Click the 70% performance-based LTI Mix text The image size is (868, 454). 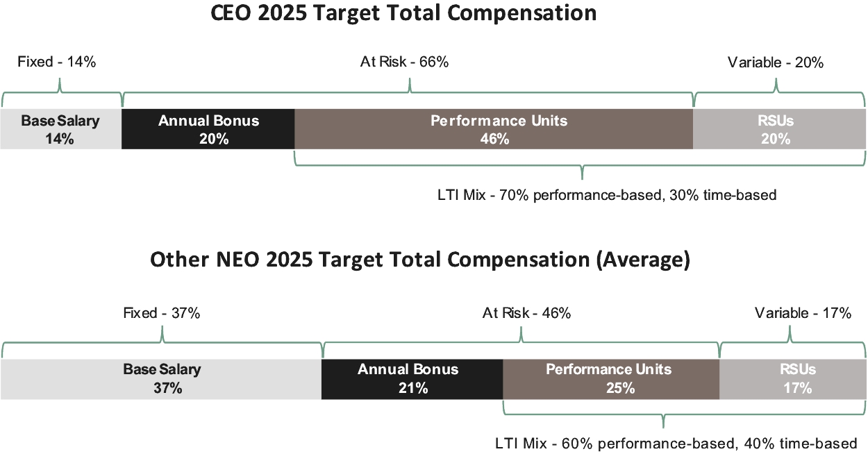pos(605,195)
